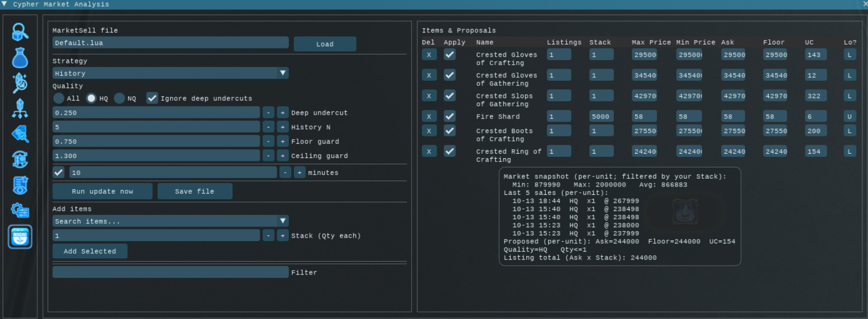
Task: Select the highlighted Nasdaq market sidebar icon
Action: [20, 237]
